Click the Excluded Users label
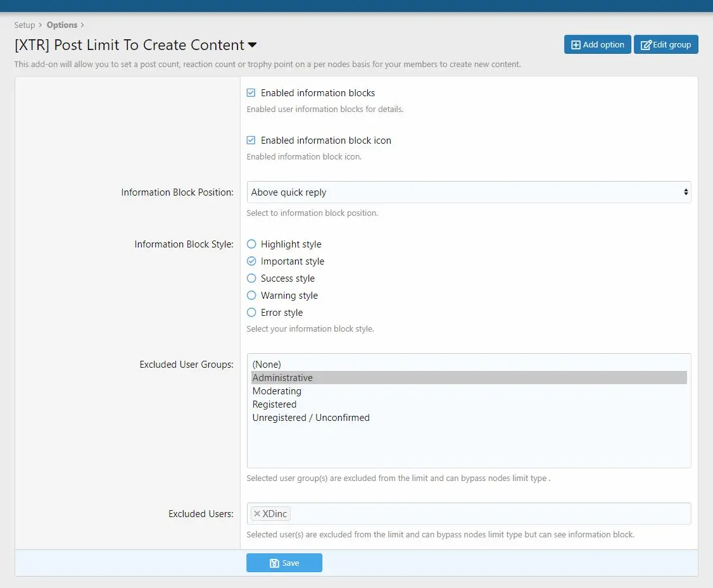This screenshot has height=588, width=713. point(201,513)
